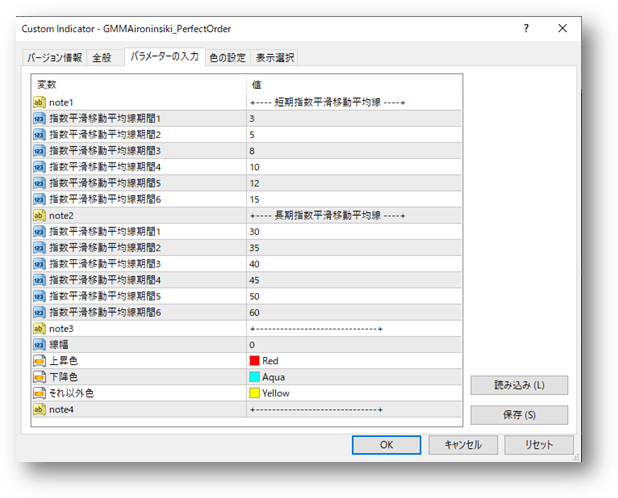
Task: Click the string icon beside note1
Action: [39, 102]
